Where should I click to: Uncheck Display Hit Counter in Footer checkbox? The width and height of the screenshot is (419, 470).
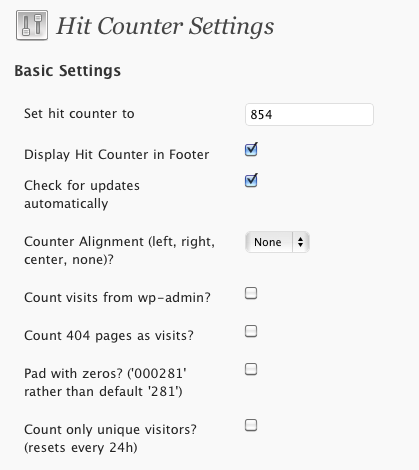click(x=251, y=149)
